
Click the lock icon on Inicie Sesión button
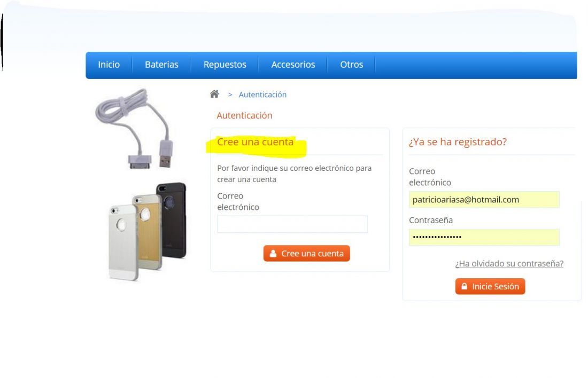464,287
